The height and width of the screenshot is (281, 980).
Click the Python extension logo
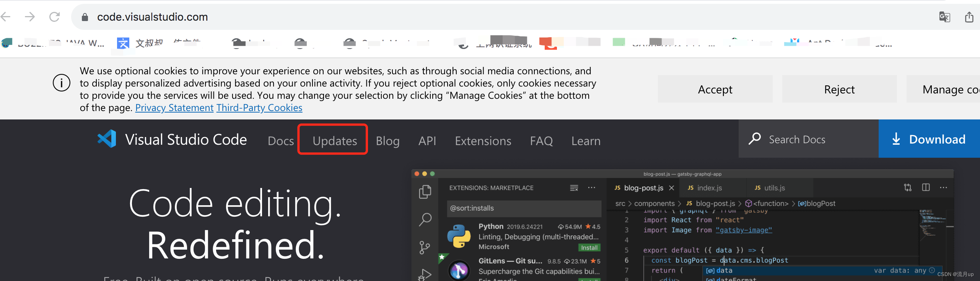click(459, 236)
